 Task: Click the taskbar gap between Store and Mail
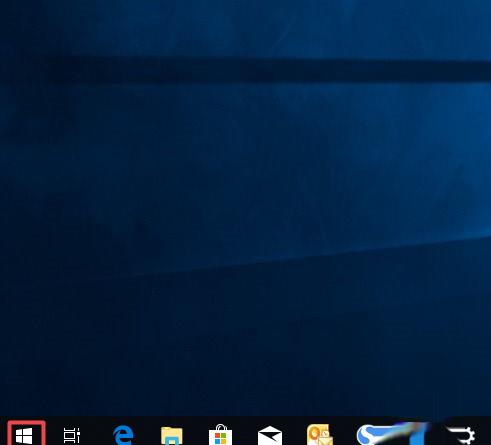point(245,433)
